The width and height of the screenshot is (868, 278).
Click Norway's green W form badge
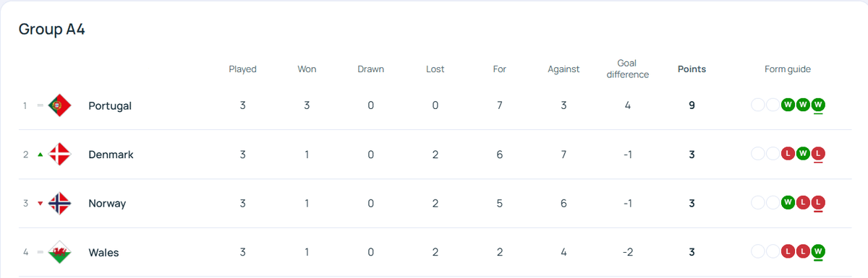click(x=788, y=204)
